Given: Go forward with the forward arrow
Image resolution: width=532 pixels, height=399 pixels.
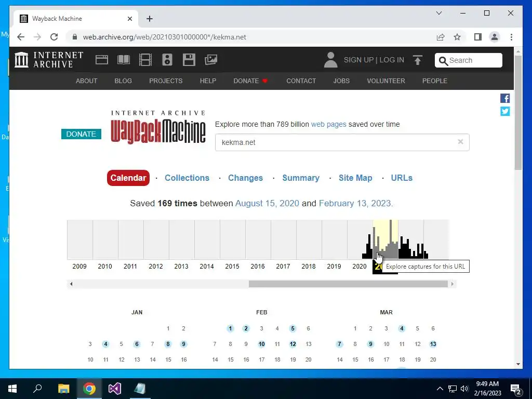Looking at the screenshot, I should tap(37, 37).
